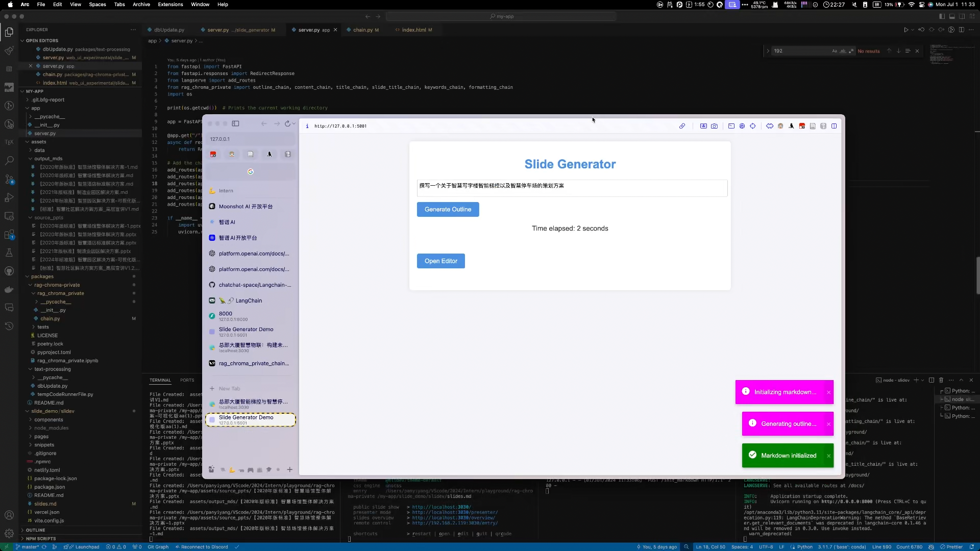Click the Generate Outline button
980x551 pixels.
pyautogui.click(x=448, y=210)
